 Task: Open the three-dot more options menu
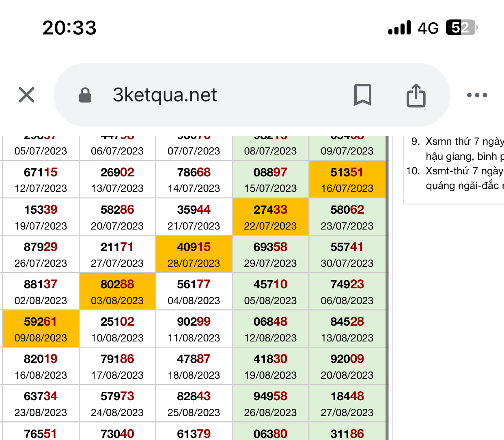pos(477,95)
